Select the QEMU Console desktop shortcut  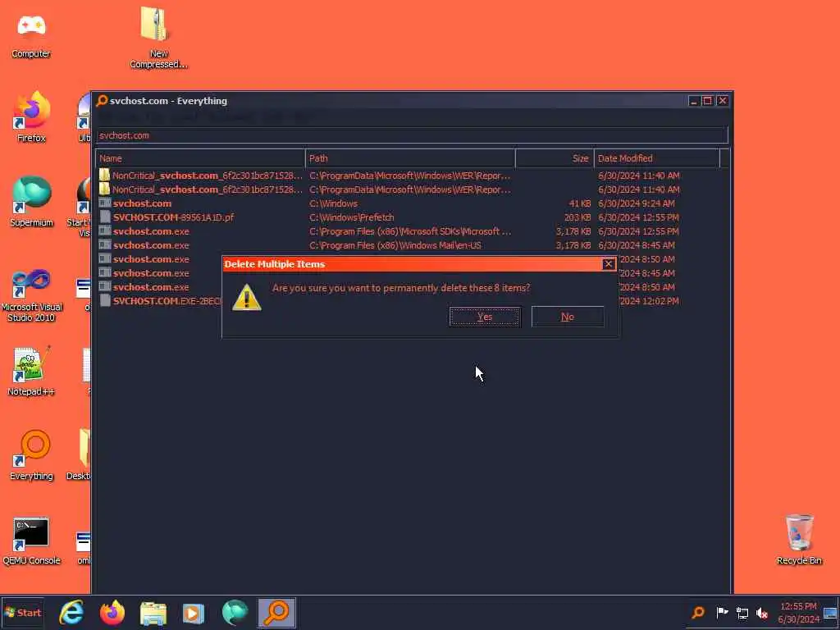point(31,541)
